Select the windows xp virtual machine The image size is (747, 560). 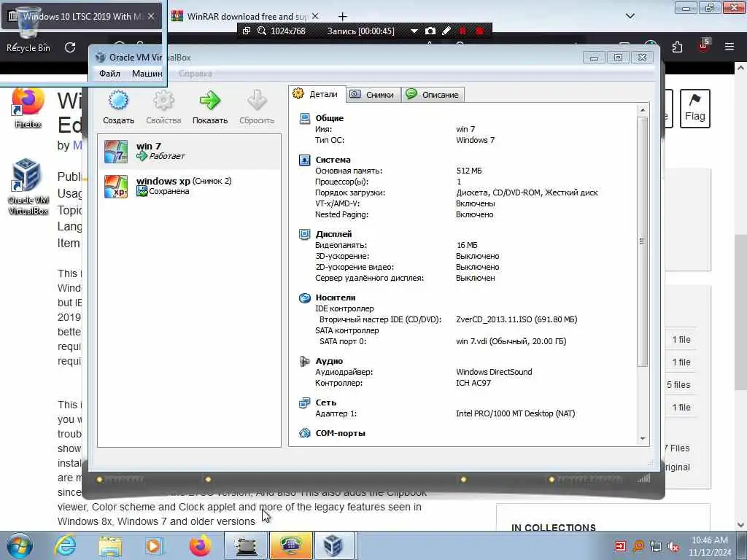point(189,186)
